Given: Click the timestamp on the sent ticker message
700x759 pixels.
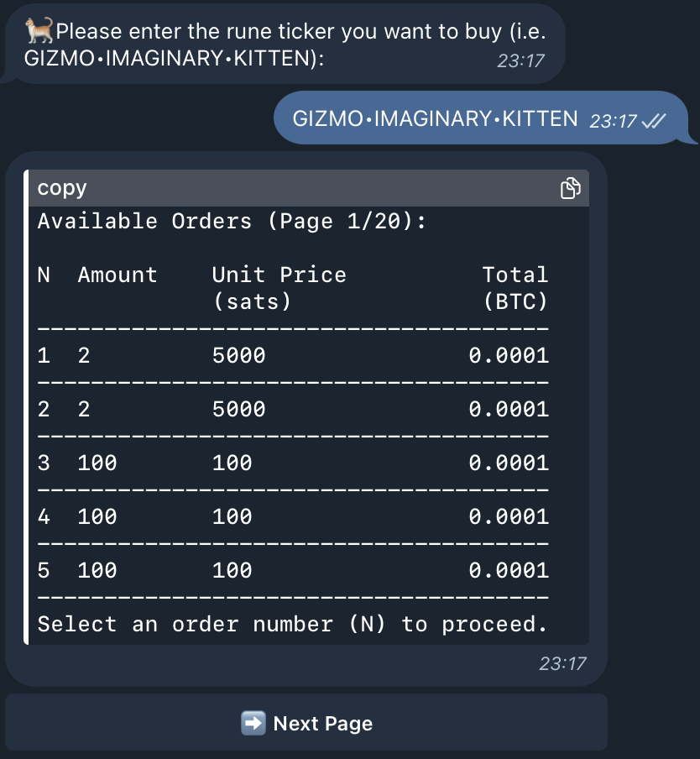Looking at the screenshot, I should pos(614,121).
